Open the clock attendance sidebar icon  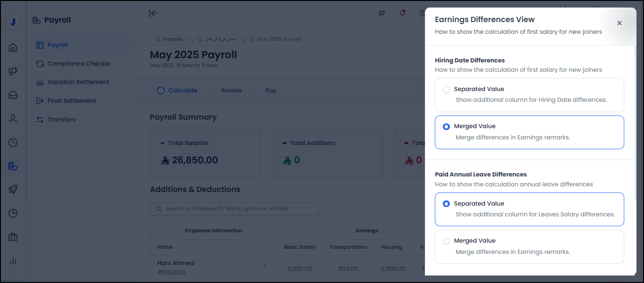coord(13,142)
